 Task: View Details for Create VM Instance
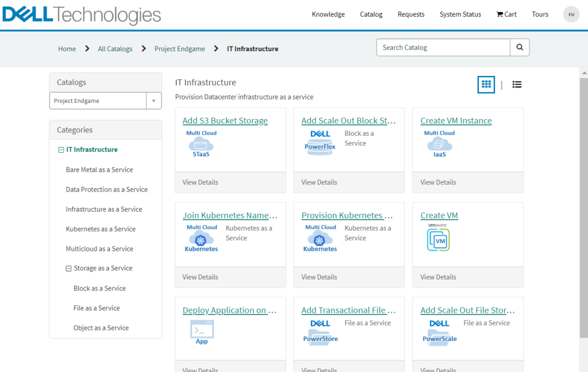click(x=438, y=182)
